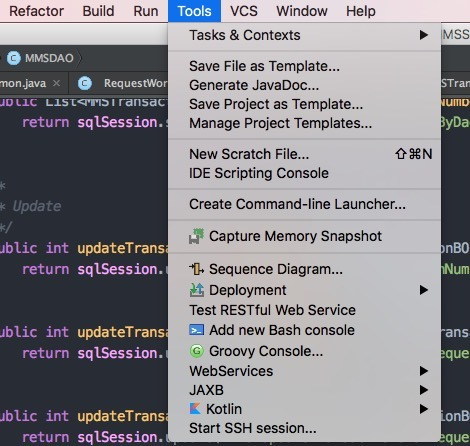The width and height of the screenshot is (470, 446).
Task: Close the open Tools menu
Action: (x=194, y=11)
